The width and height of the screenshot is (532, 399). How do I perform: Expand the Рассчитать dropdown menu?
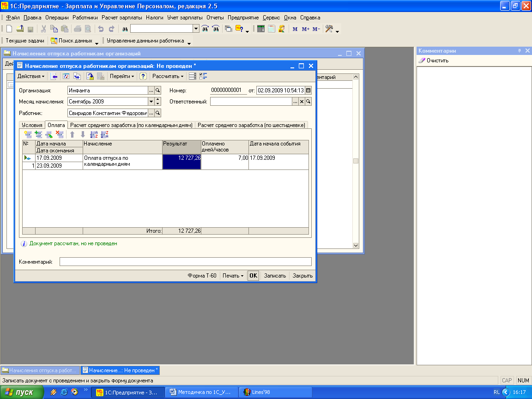pyautogui.click(x=168, y=76)
